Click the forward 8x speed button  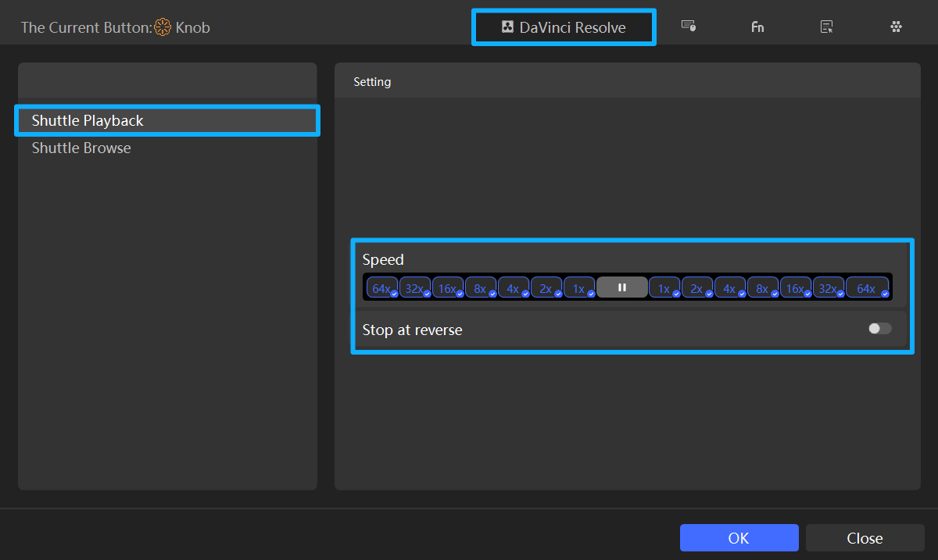pyautogui.click(x=762, y=287)
